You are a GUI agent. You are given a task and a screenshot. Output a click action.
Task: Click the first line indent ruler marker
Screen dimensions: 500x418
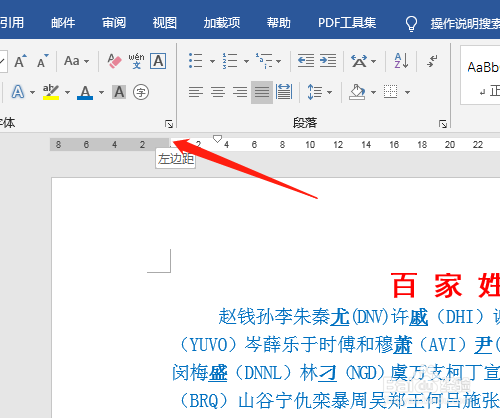pyautogui.click(x=217, y=139)
